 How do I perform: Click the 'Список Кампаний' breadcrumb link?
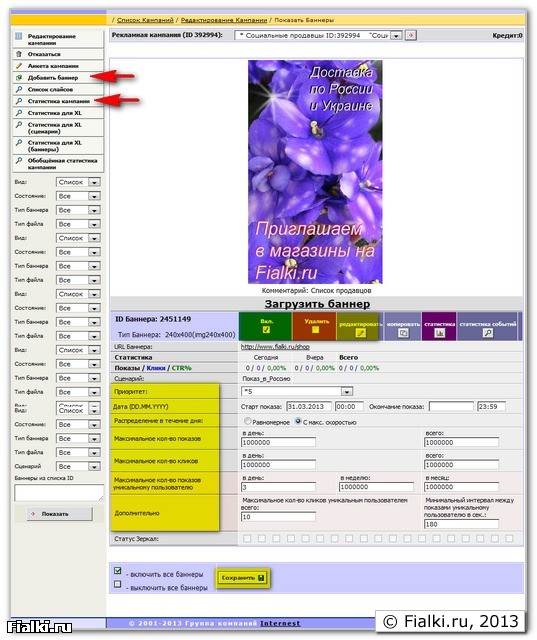click(x=145, y=20)
